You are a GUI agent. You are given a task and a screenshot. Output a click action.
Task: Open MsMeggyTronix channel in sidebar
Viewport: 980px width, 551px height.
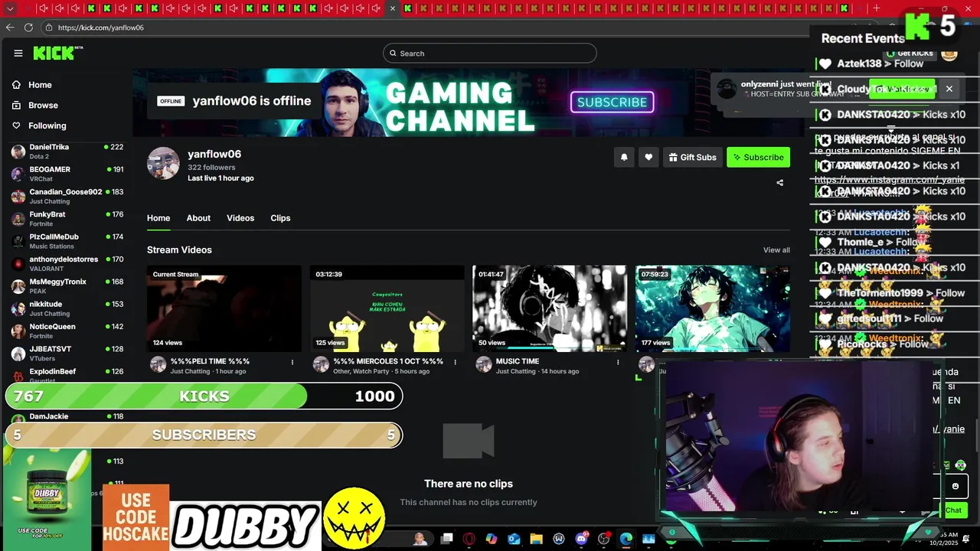pyautogui.click(x=67, y=285)
